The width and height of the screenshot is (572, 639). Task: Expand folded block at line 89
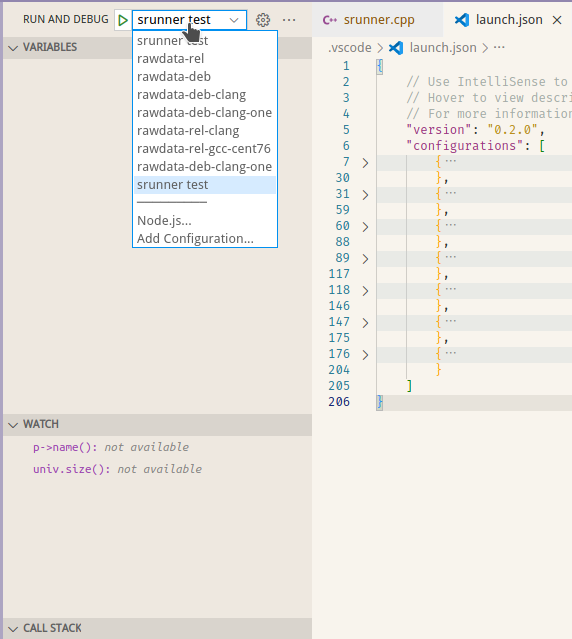[365, 259]
